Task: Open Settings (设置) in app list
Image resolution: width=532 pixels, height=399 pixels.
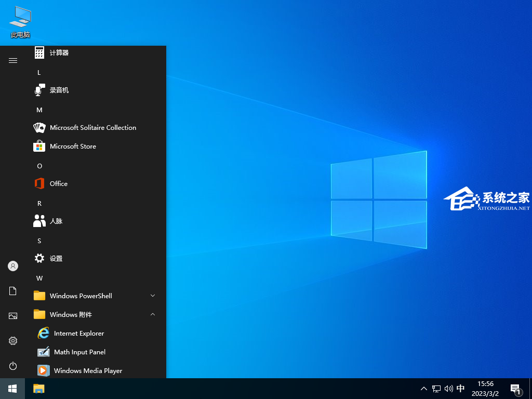Action: click(56, 258)
